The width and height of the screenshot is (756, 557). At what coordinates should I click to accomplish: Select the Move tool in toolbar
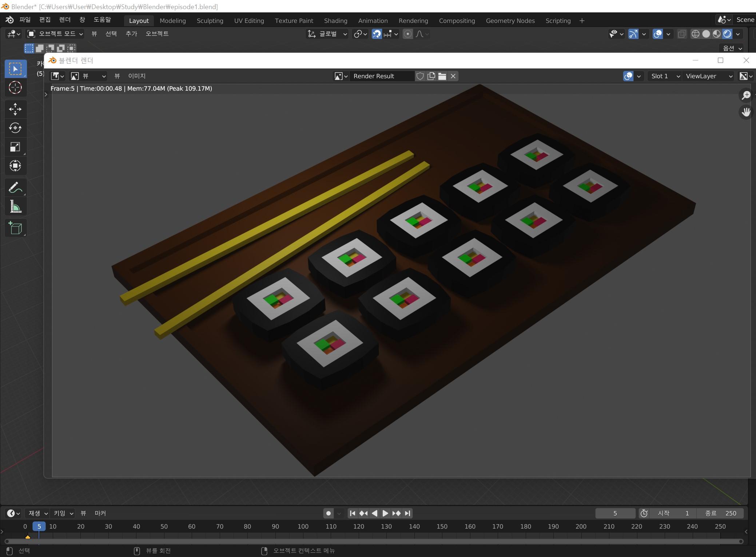tap(15, 109)
